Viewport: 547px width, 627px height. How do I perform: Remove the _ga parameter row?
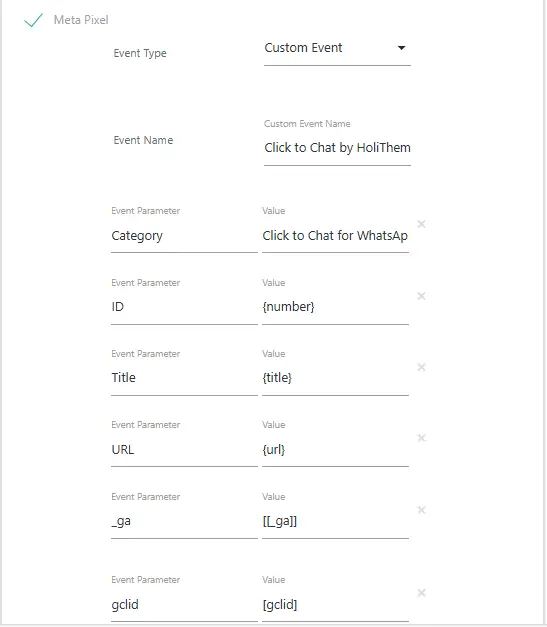point(421,510)
